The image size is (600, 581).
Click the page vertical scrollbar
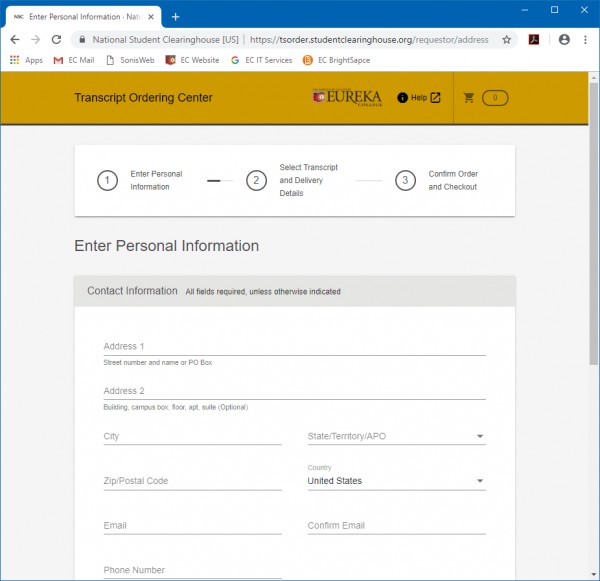pos(594,220)
